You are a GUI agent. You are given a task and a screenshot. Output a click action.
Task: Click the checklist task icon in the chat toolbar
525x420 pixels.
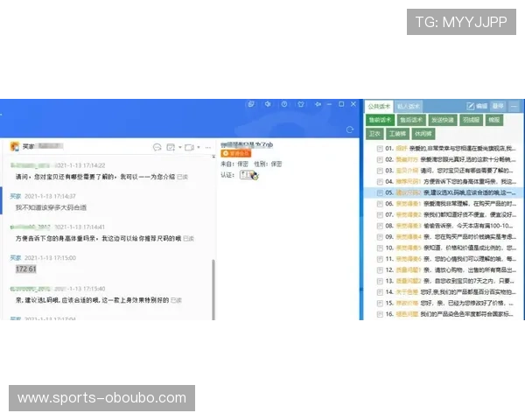point(171,147)
